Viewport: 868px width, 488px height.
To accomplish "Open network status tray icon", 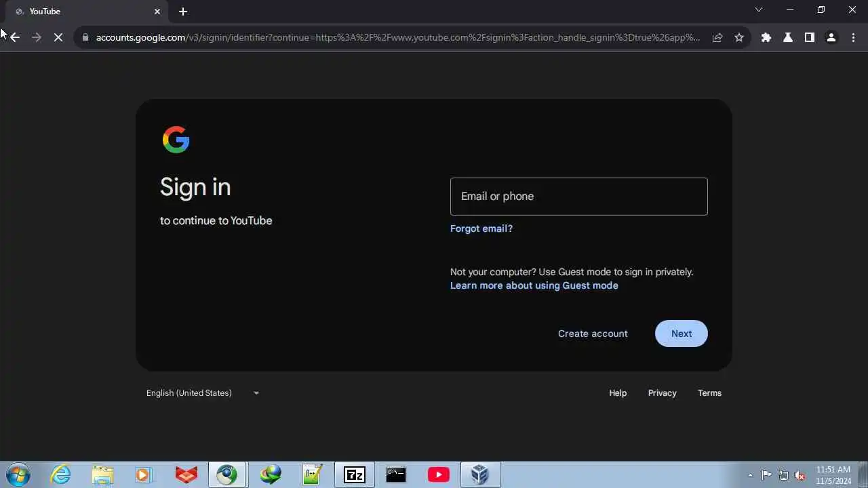I will point(783,475).
